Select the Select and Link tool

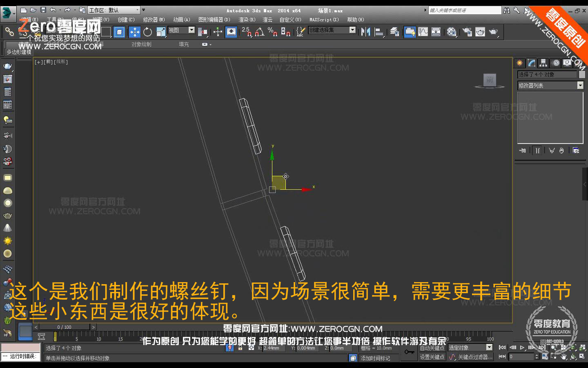(x=9, y=31)
